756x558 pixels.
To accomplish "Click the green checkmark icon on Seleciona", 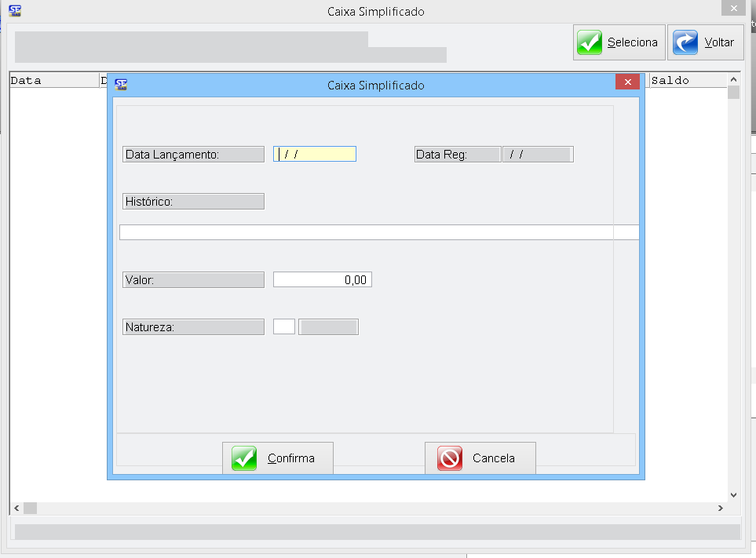I will tap(590, 42).
